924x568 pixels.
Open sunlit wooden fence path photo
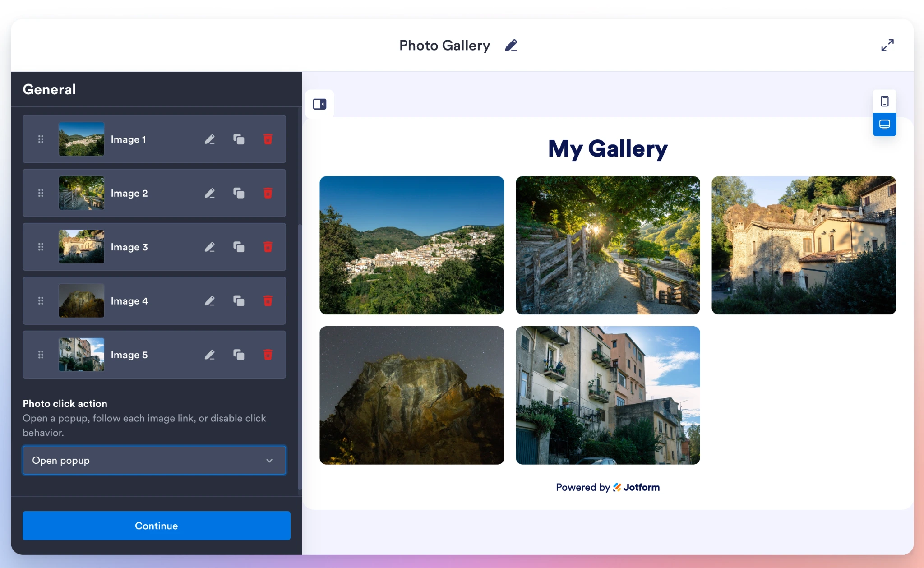coord(608,245)
